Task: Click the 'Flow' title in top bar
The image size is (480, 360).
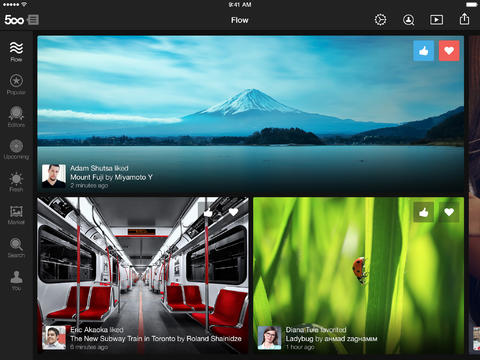Action: click(x=240, y=20)
